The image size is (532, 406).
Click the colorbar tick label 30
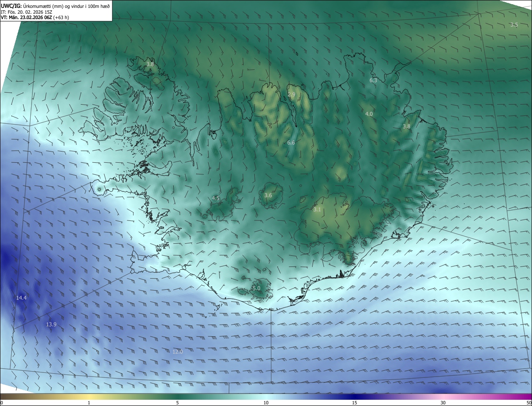443,403
